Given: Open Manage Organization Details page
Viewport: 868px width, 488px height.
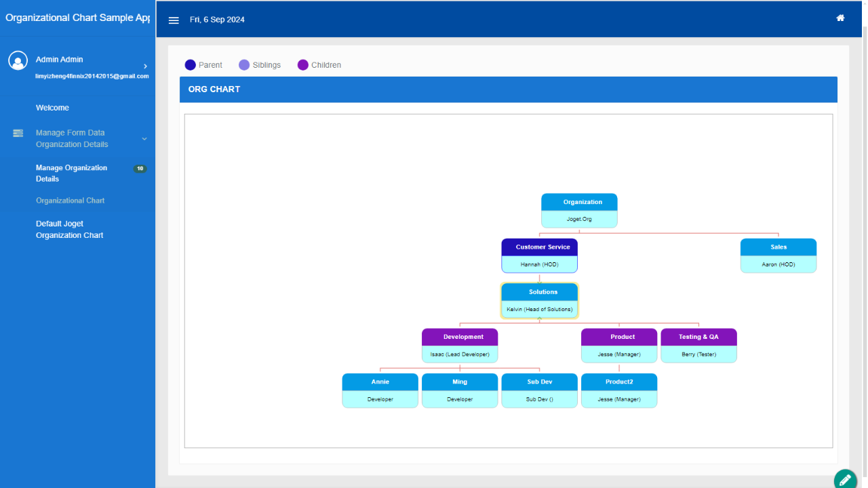Looking at the screenshot, I should coord(71,174).
